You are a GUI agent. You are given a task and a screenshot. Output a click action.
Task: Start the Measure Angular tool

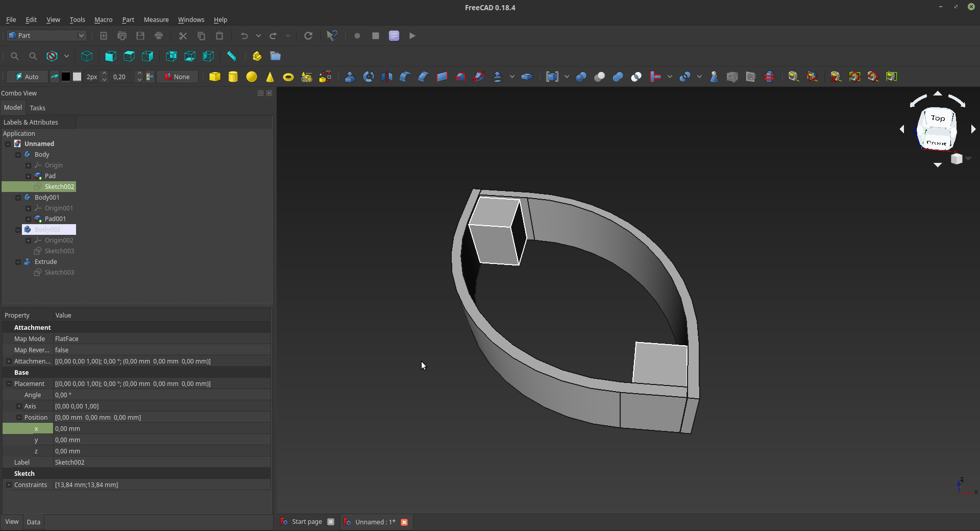[812, 77]
